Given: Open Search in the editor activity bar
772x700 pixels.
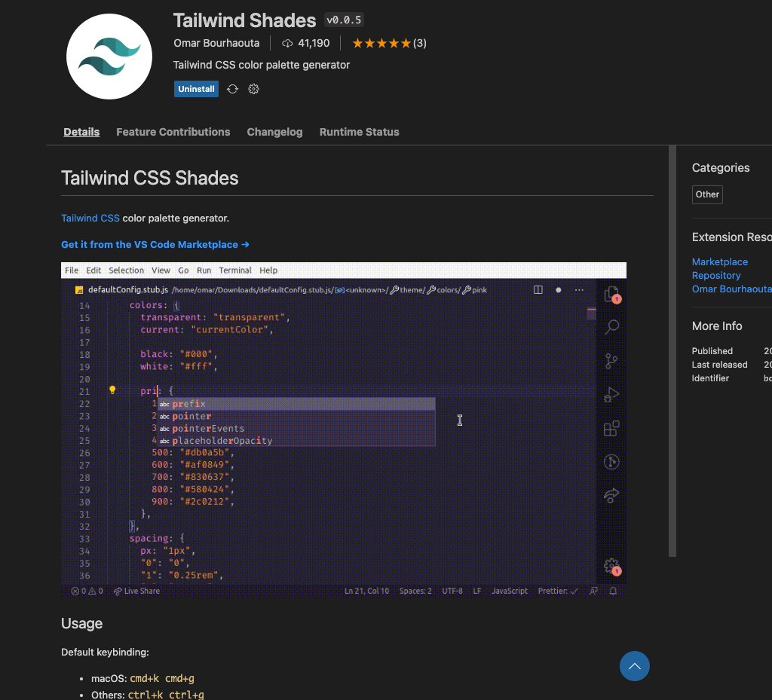Looking at the screenshot, I should click(x=611, y=327).
